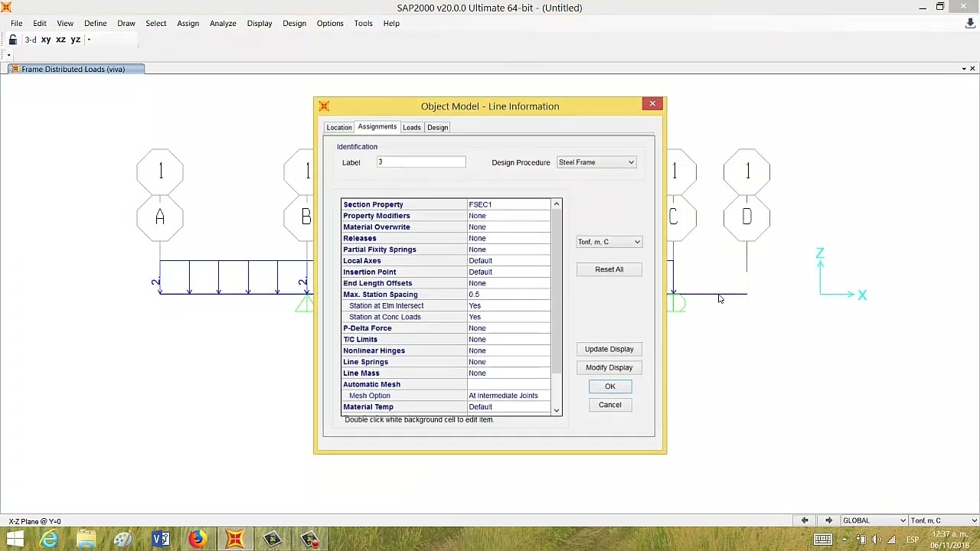This screenshot has height=551, width=980.
Task: Confirm with the OK button
Action: click(x=610, y=386)
